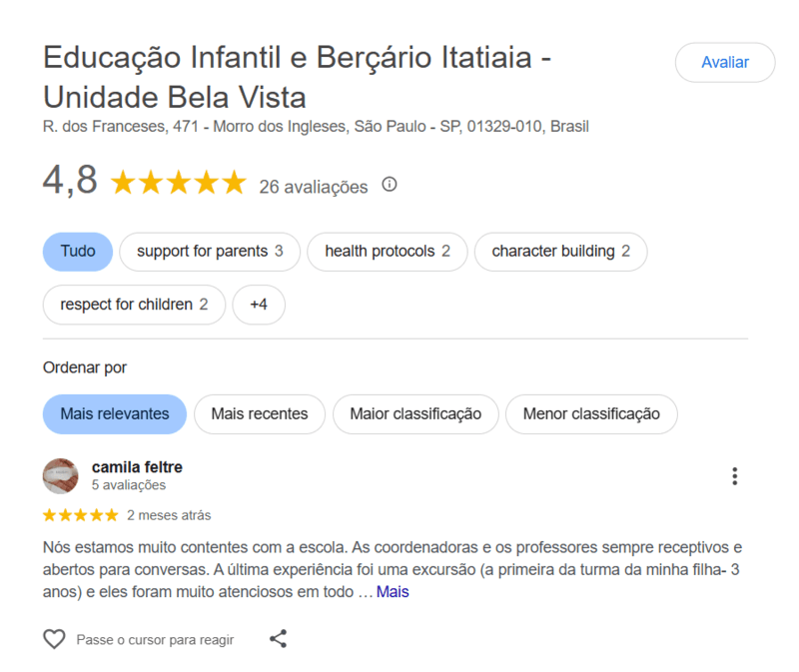This screenshot has height=672, width=799.
Task: Open the three-dot menu on camila feltre's review
Action: click(x=734, y=476)
